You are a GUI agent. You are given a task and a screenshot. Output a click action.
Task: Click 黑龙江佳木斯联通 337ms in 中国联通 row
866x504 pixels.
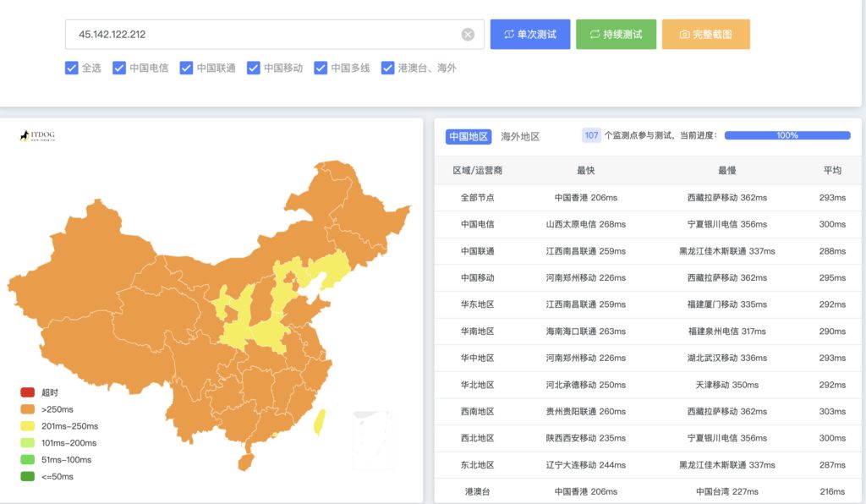[726, 251]
